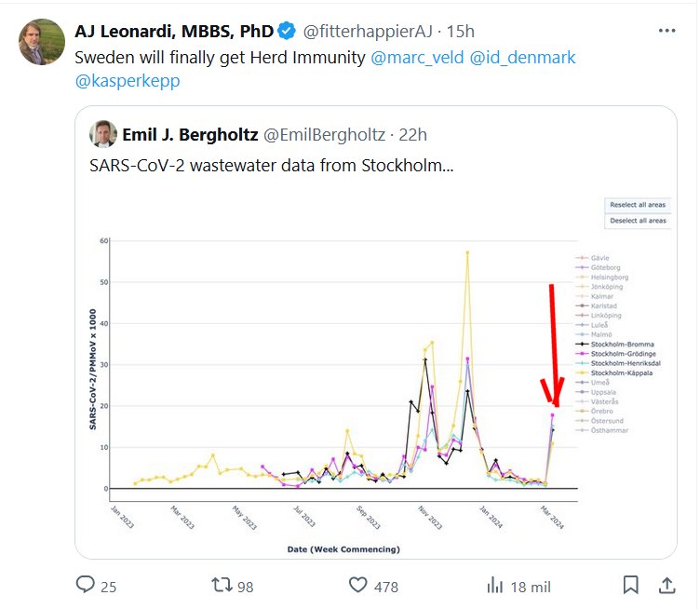Click AJ Leonardi's profile avatar
The height and width of the screenshot is (609, 700).
[42, 42]
